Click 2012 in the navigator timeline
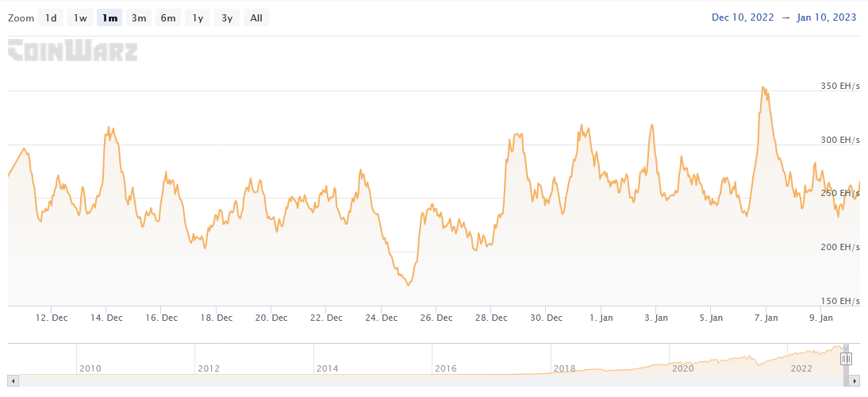Image resolution: width=868 pixels, height=397 pixels. (x=209, y=368)
